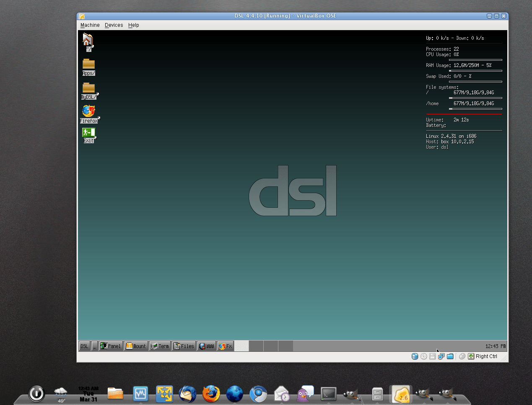Click the Fx Firefox taskbar button
The height and width of the screenshot is (405, 532).
[225, 346]
